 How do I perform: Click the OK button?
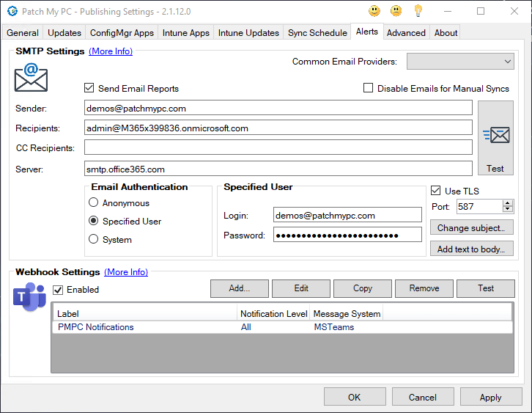(x=355, y=397)
